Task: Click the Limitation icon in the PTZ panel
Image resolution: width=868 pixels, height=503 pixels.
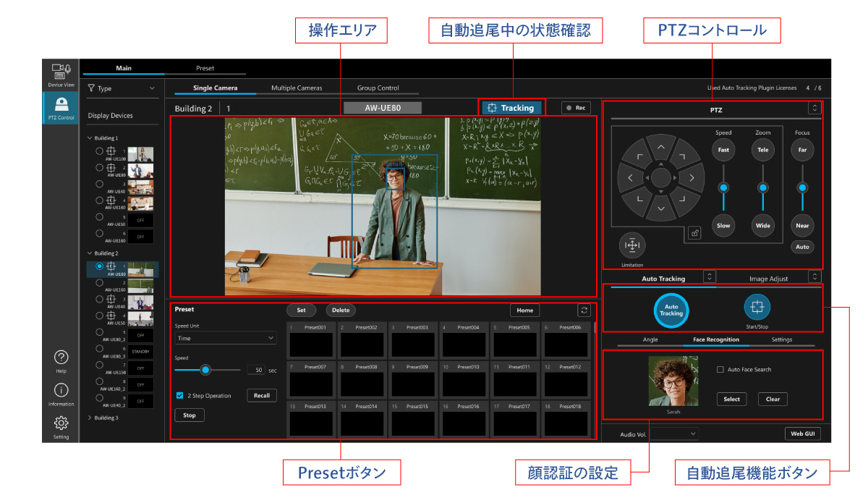Action: point(632,245)
